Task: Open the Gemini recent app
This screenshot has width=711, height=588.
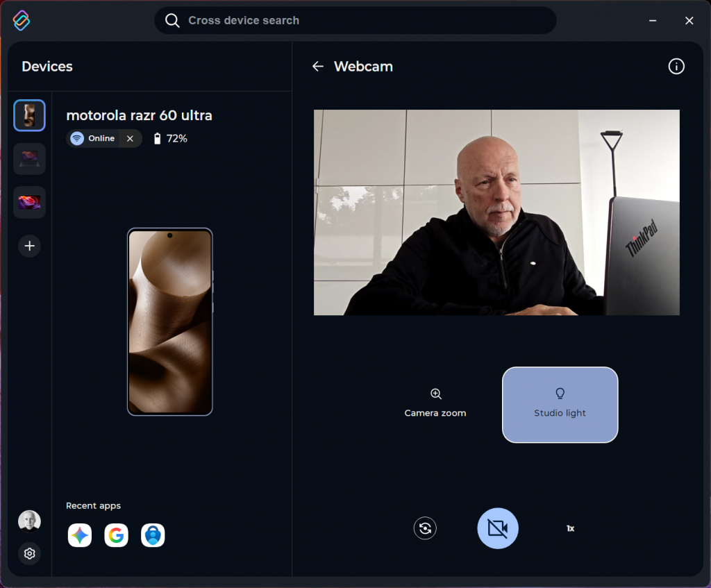Action: (80, 535)
